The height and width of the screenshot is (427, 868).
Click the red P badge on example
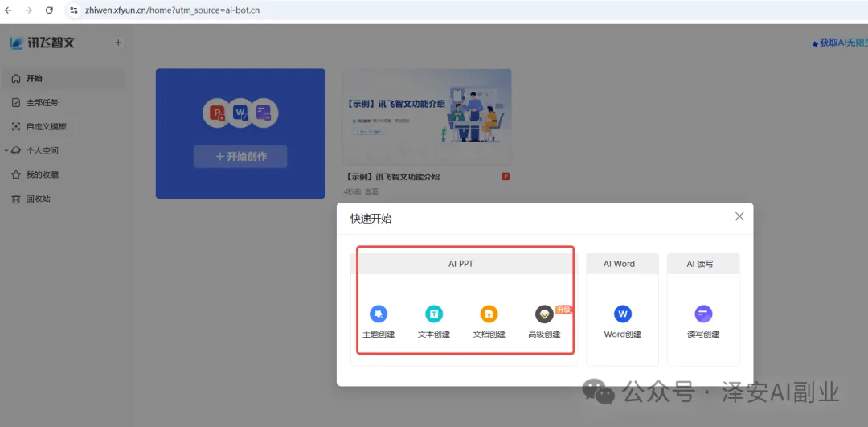pos(506,177)
